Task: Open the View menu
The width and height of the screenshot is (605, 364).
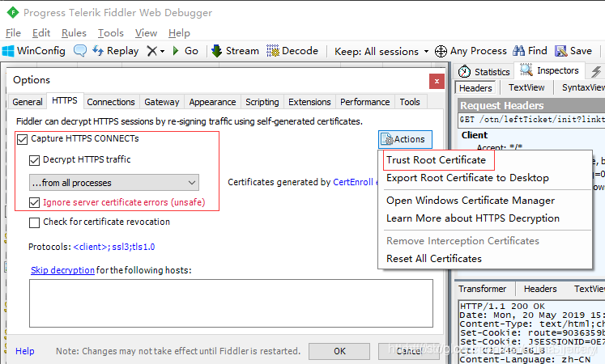Action: [146, 33]
